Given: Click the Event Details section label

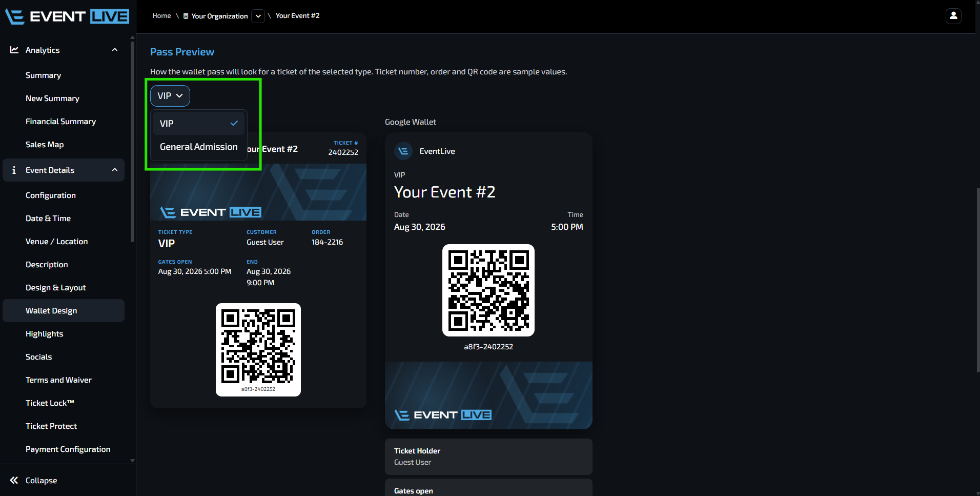Looking at the screenshot, I should point(50,170).
